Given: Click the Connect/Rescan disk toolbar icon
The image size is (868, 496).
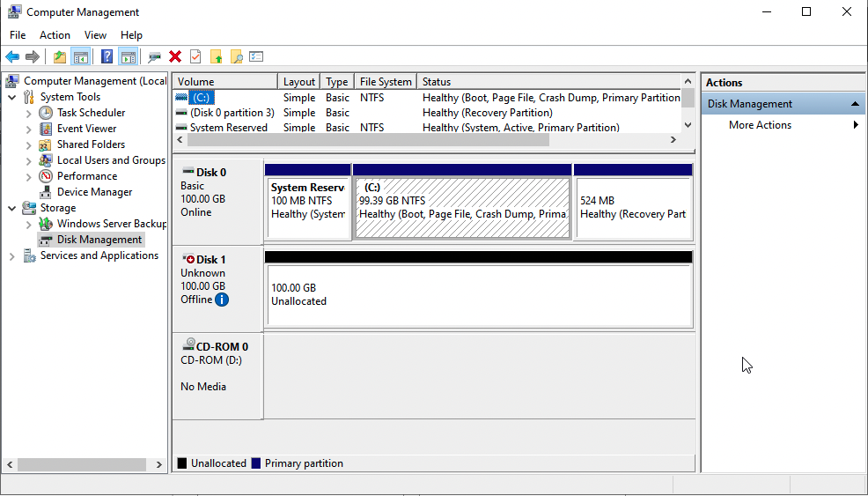Looking at the screenshot, I should [154, 56].
